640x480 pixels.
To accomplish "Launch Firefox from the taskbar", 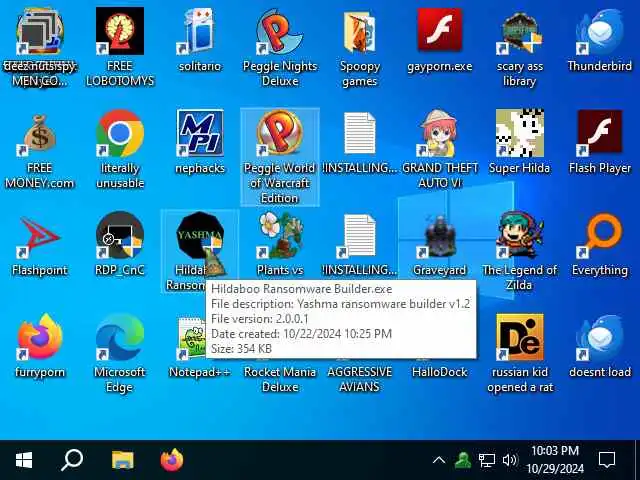I will coord(172,460).
